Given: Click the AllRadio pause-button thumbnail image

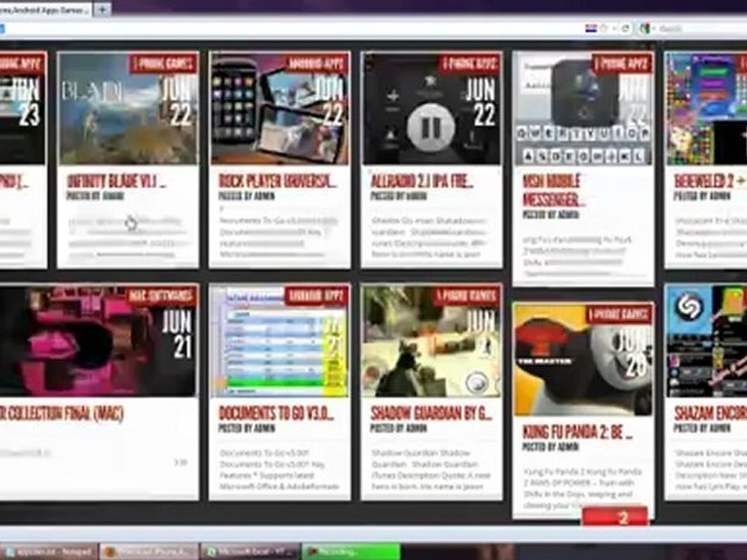Looking at the screenshot, I should click(432, 109).
